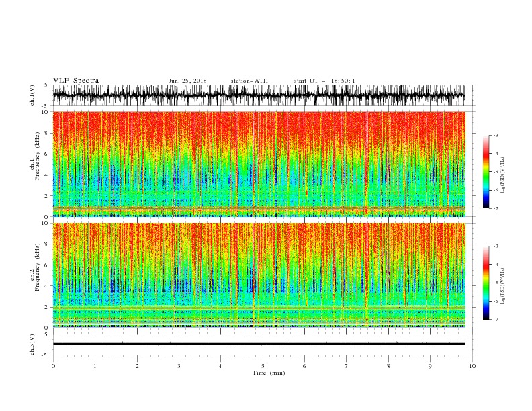Image resolution: width=532 pixels, height=411 pixels.
Task: Click the "start UT = 18:50:1" header text
Action: [324, 81]
